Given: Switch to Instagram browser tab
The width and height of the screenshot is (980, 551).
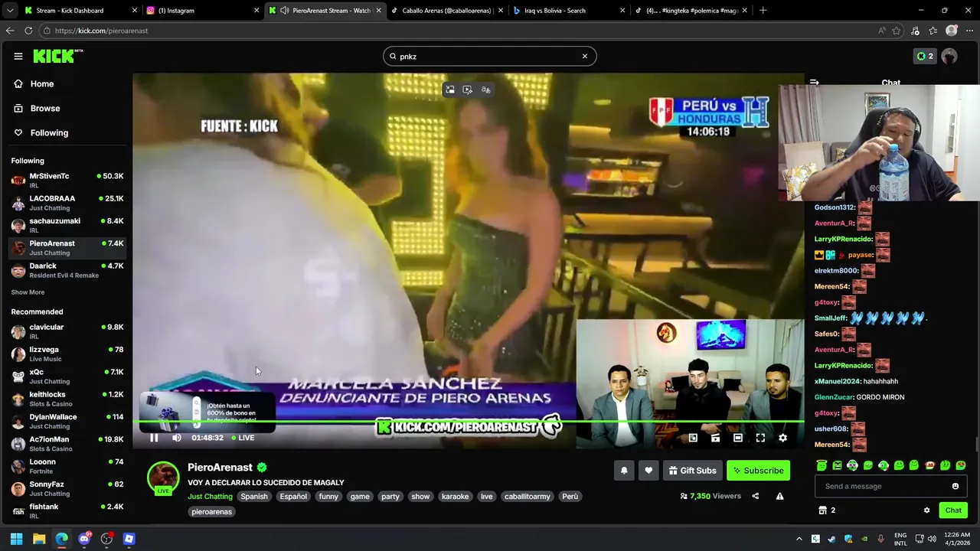Looking at the screenshot, I should (202, 11).
